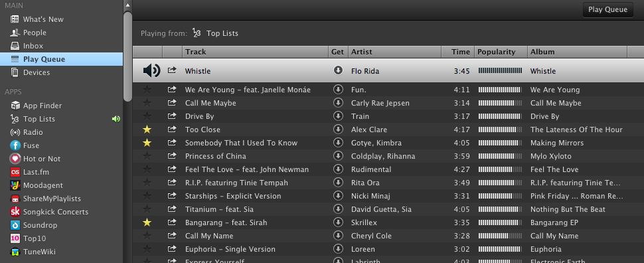
Task: Share the Drive By track
Action: coord(172,116)
